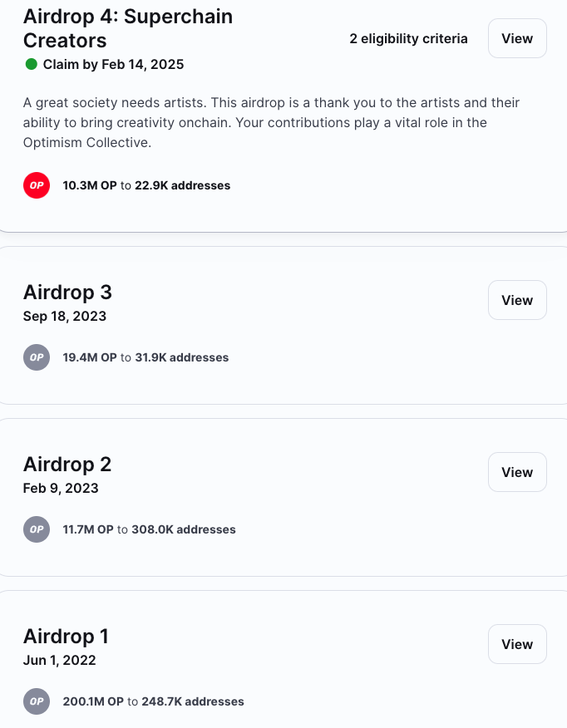The width and height of the screenshot is (567, 728).
Task: Select the Airdrop 2 heading
Action: coord(67,465)
